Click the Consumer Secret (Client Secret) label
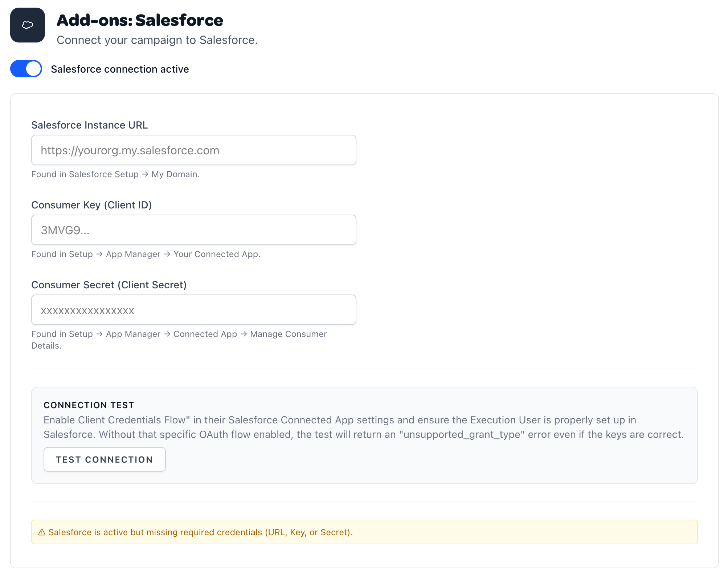The image size is (728, 581). coord(109,285)
